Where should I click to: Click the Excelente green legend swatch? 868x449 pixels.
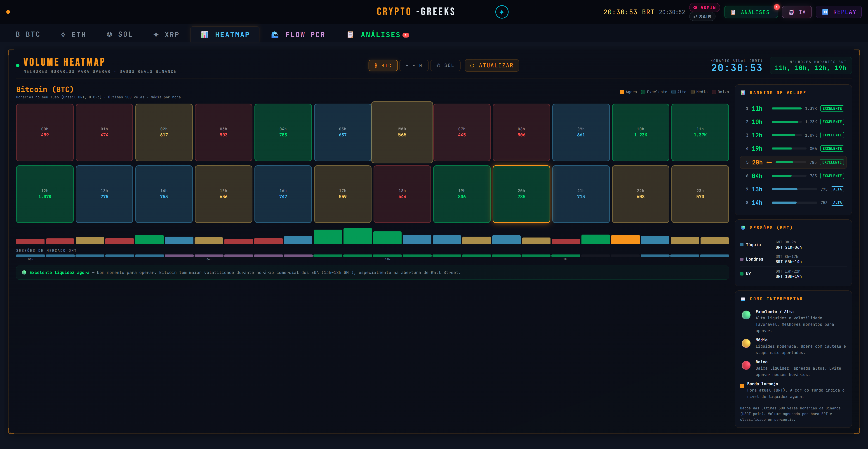643,92
